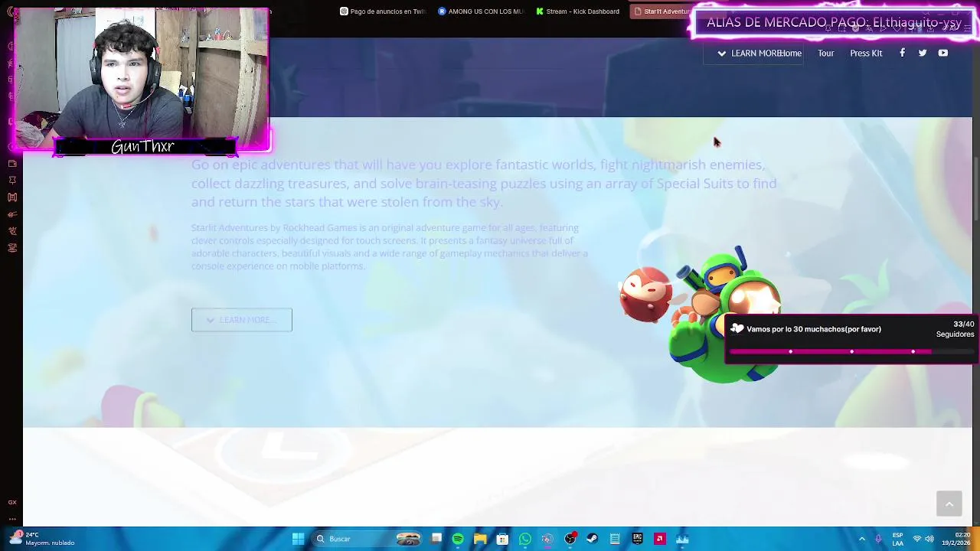Go to the Tour page

point(825,53)
